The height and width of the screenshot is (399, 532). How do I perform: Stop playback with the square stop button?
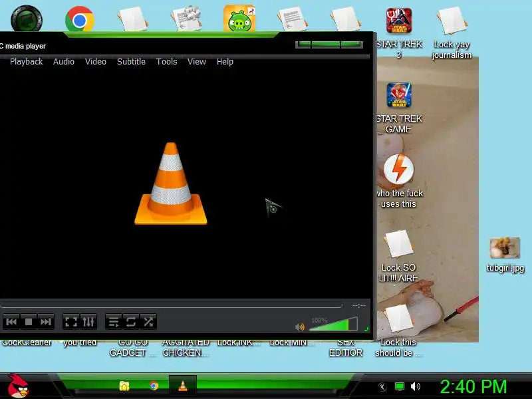click(29, 322)
